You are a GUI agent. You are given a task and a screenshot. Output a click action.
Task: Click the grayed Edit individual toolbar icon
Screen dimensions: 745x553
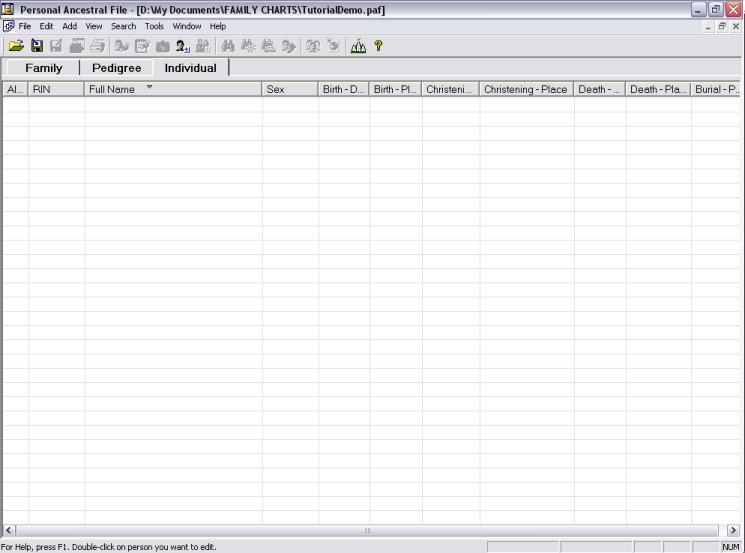122,46
